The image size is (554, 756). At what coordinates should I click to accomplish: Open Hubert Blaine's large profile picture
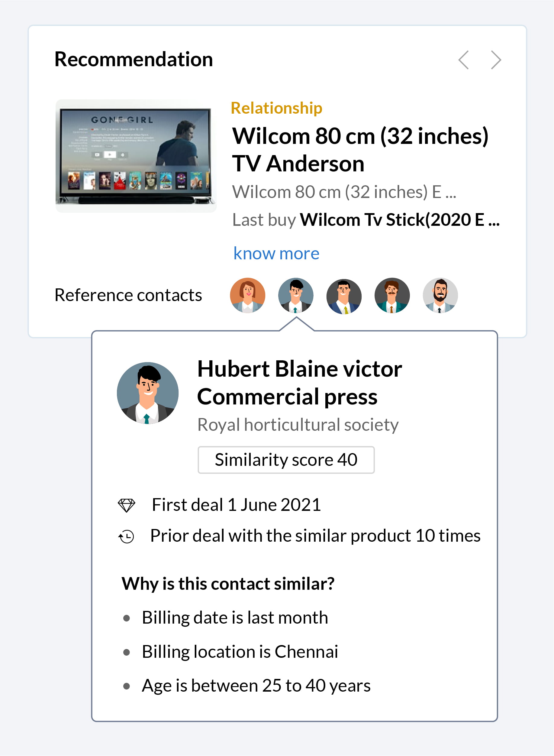(x=147, y=393)
